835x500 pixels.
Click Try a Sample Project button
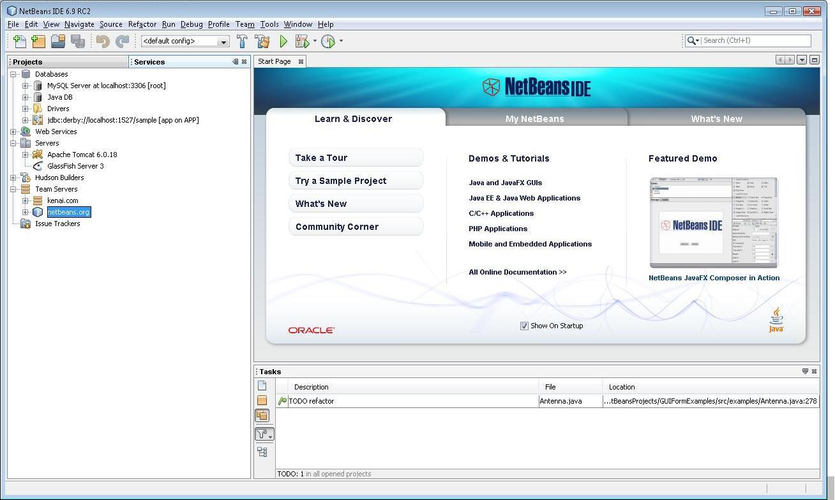click(356, 181)
